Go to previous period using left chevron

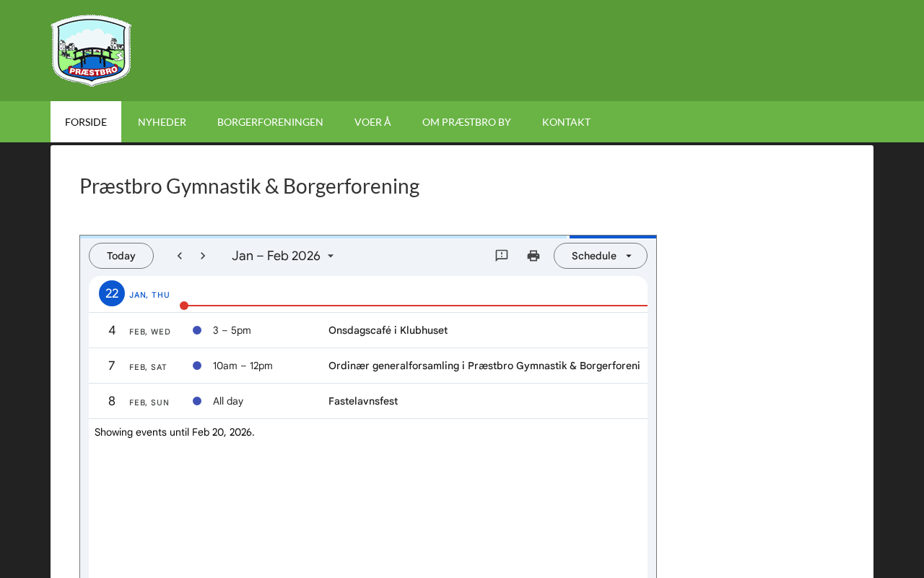coord(180,256)
